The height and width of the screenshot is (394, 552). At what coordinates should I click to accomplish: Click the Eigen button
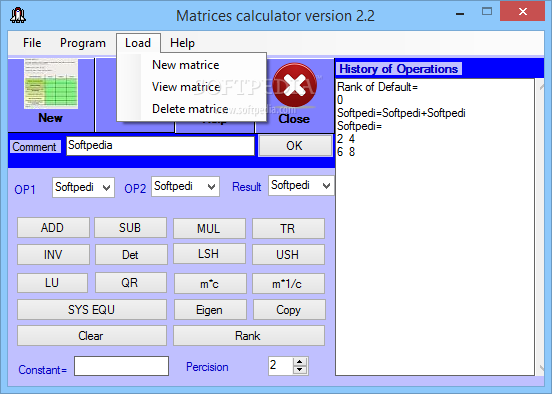[210, 309]
